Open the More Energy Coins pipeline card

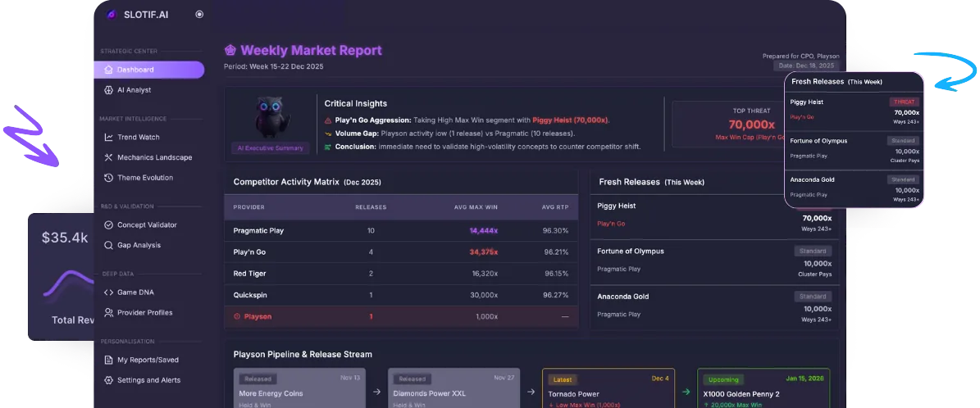(x=299, y=388)
